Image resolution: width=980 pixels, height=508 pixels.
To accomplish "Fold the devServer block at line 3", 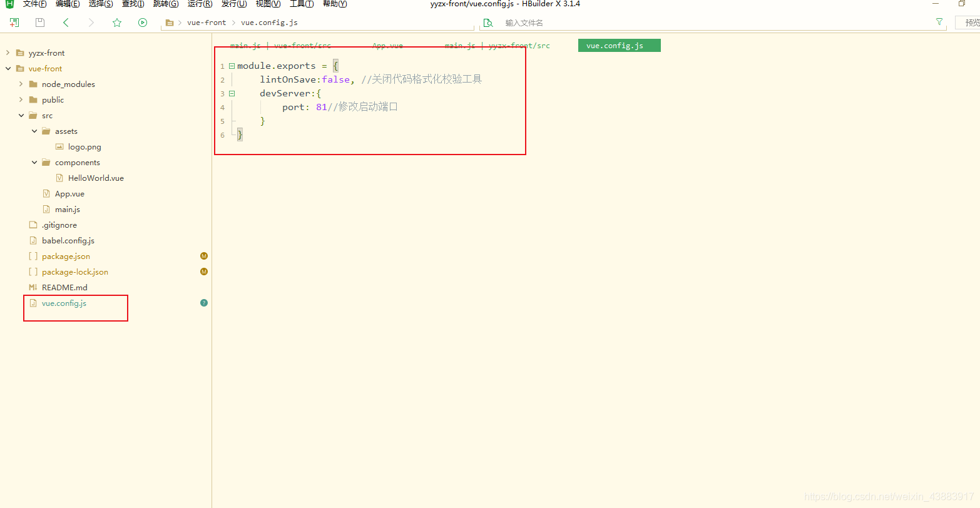I will coord(232,93).
